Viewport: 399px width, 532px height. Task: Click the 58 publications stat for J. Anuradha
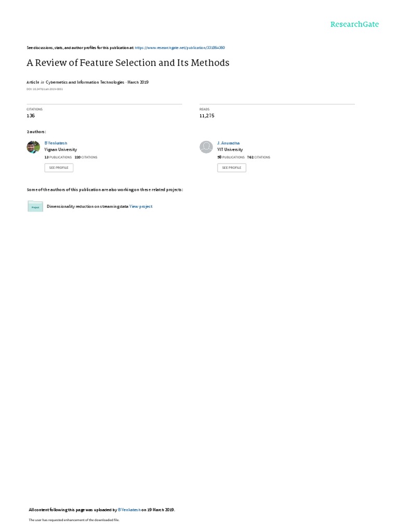pyautogui.click(x=231, y=157)
